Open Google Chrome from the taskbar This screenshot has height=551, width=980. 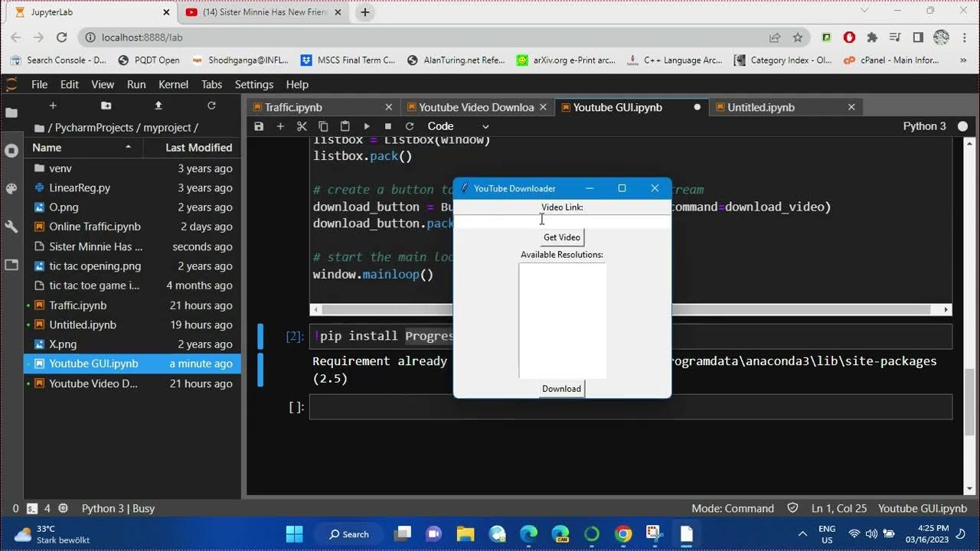pos(623,533)
